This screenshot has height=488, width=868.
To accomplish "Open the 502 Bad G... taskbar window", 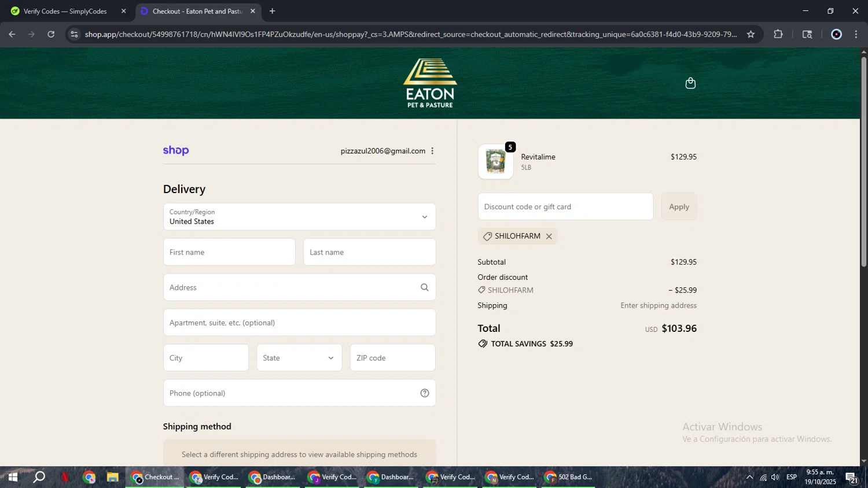I will click(x=569, y=477).
